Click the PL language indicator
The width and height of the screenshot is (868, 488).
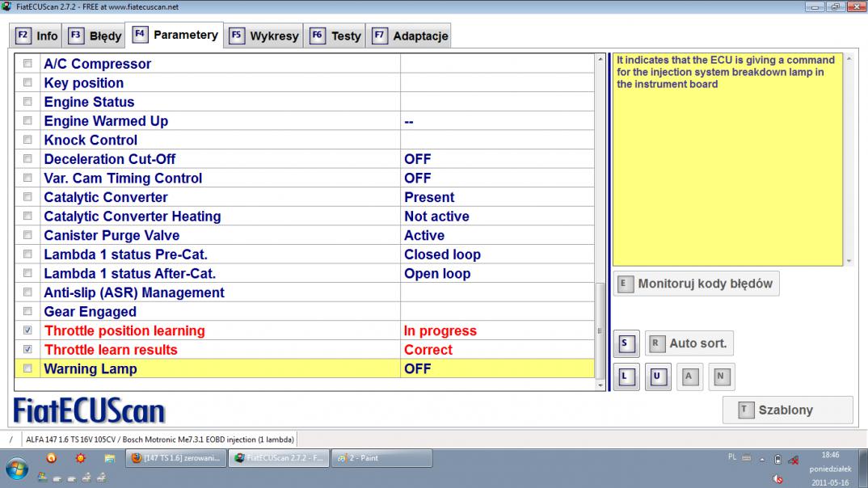click(x=732, y=457)
